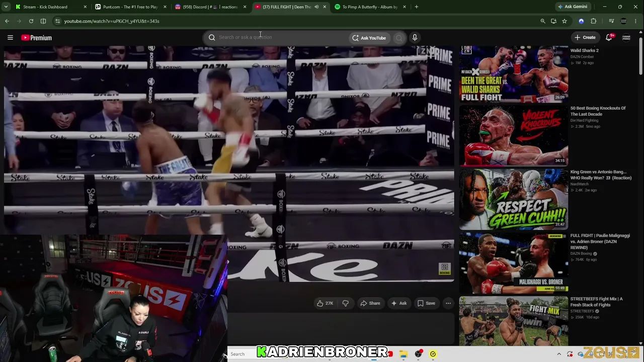Click the Create button
The width and height of the screenshot is (644, 362).
pyautogui.click(x=585, y=37)
